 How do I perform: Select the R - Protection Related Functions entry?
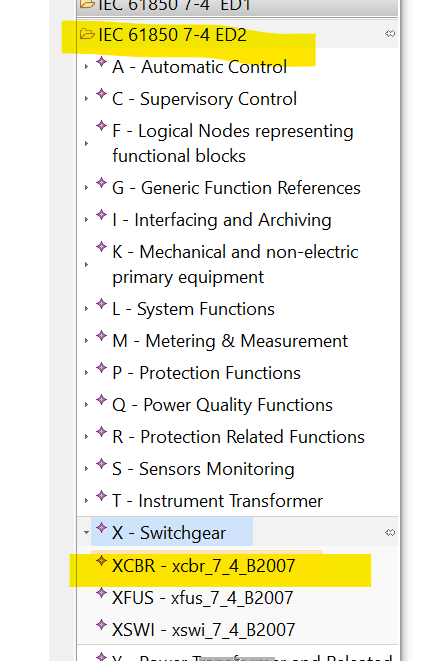238,437
